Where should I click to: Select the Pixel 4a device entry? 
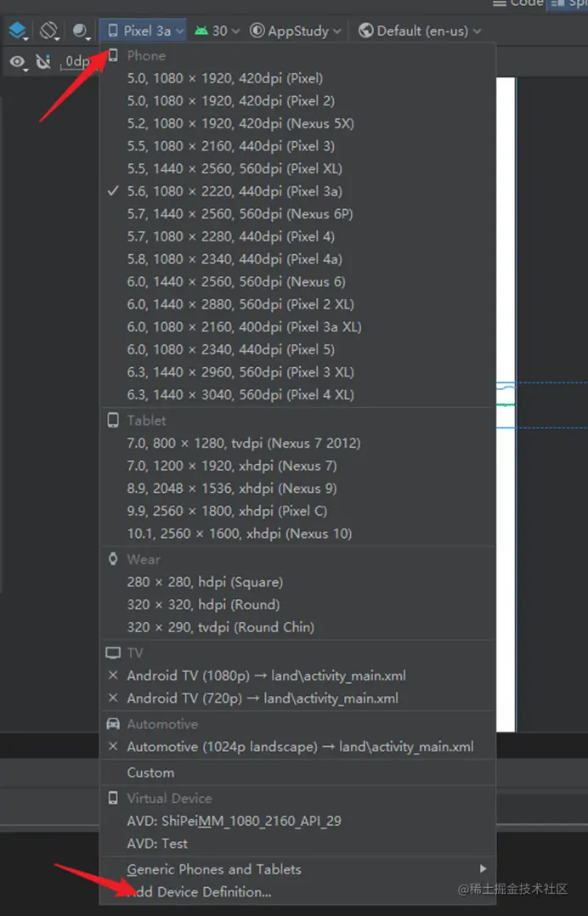pyautogui.click(x=297, y=259)
